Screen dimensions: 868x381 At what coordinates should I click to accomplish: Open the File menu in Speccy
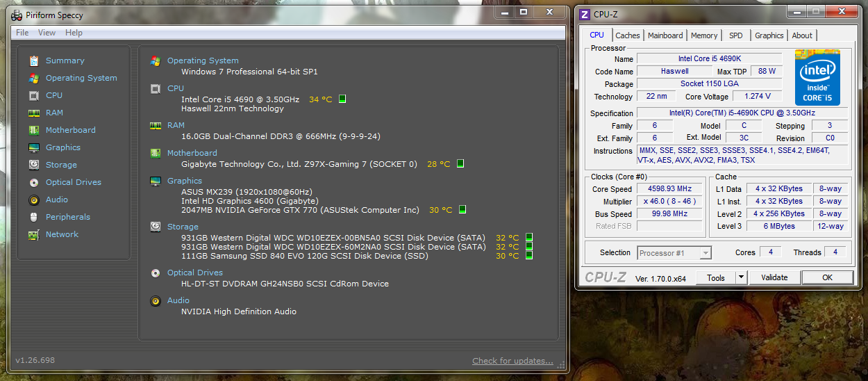pyautogui.click(x=22, y=33)
